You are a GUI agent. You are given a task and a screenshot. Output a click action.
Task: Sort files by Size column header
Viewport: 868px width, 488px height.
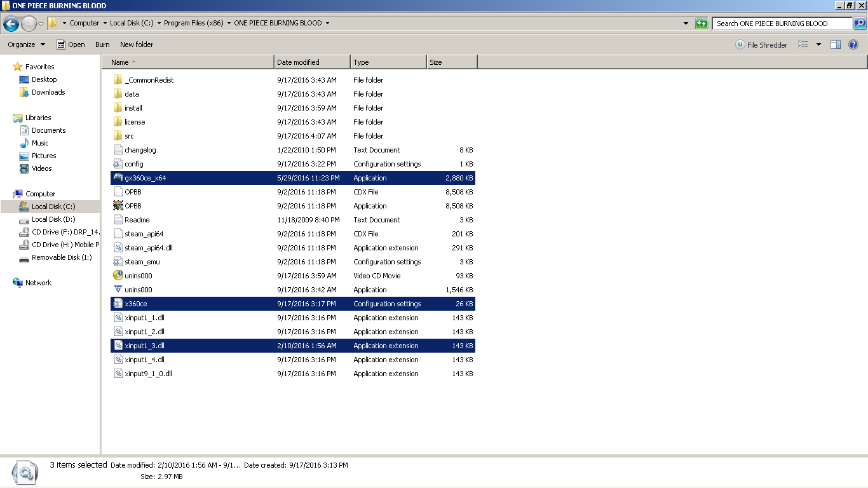(x=452, y=62)
